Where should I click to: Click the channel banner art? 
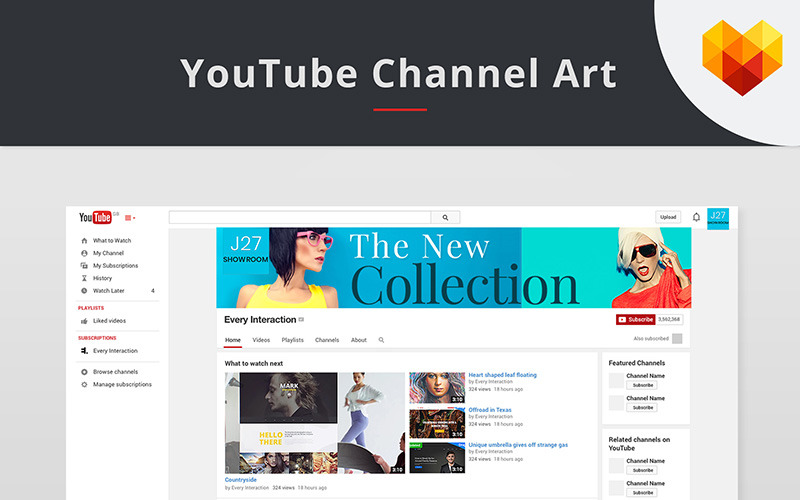pyautogui.click(x=454, y=268)
